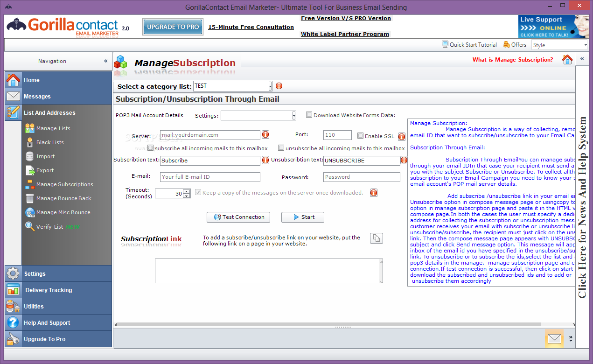Screen dimensions: 593x364
Task: Open Manage Lists item
Action: (x=53, y=128)
